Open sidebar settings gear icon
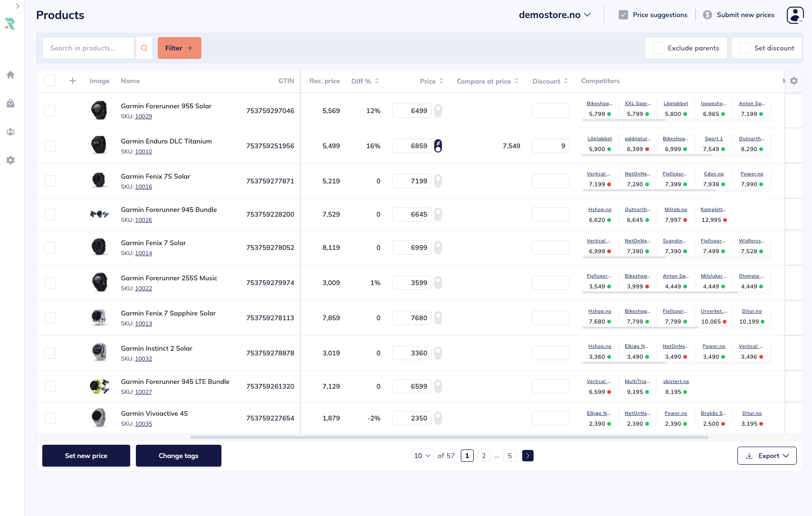812x516 pixels. [x=10, y=160]
